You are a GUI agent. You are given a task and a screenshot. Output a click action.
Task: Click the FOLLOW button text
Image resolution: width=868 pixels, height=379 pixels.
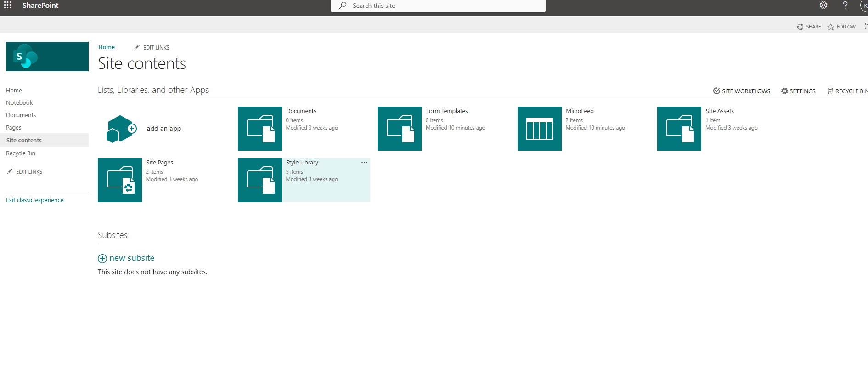tap(846, 27)
